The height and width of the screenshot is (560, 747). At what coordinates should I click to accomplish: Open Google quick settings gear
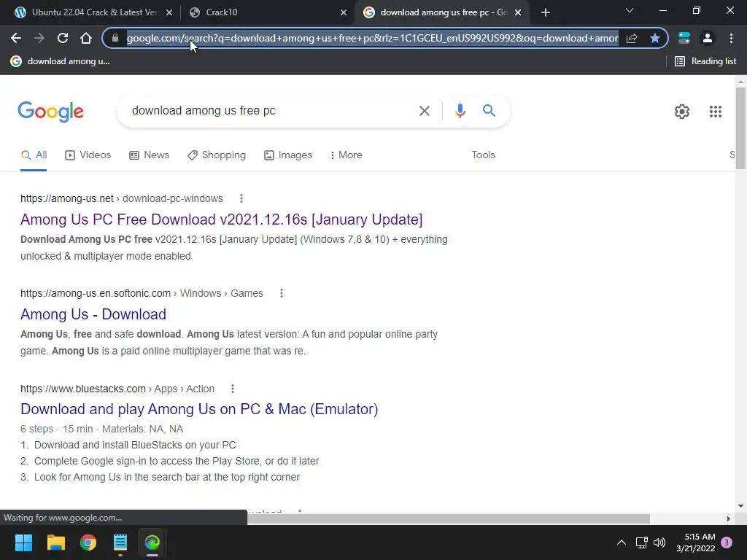[682, 112]
